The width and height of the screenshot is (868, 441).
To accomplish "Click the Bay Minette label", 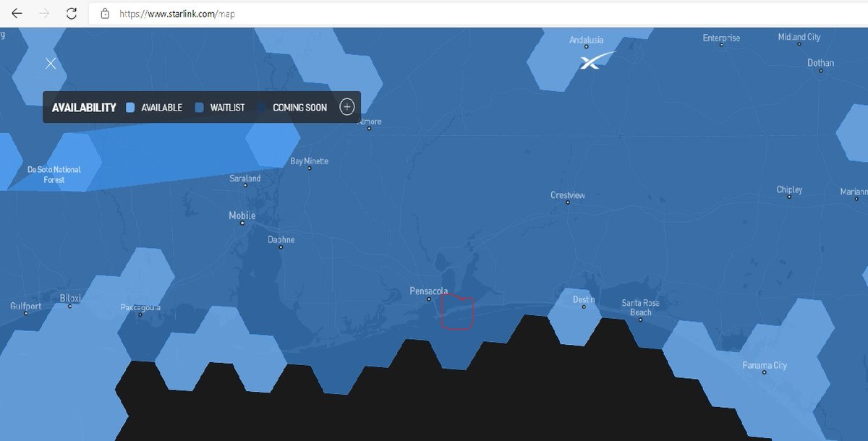I will (x=309, y=160).
